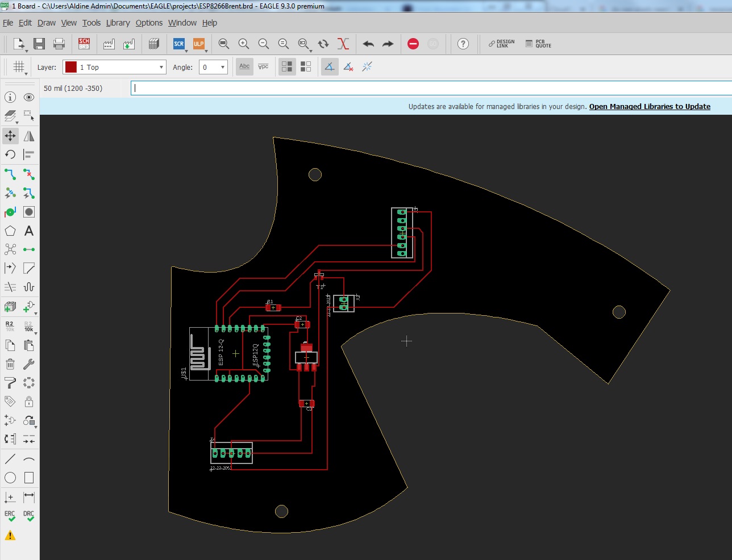Click Open Managed Libraries to Update link
The image size is (732, 560).
650,106
